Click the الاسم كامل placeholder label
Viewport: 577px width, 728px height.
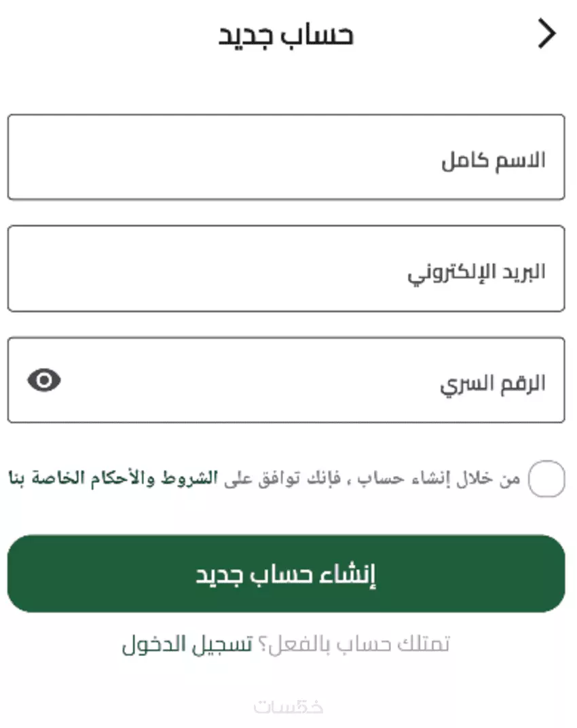[x=494, y=162]
